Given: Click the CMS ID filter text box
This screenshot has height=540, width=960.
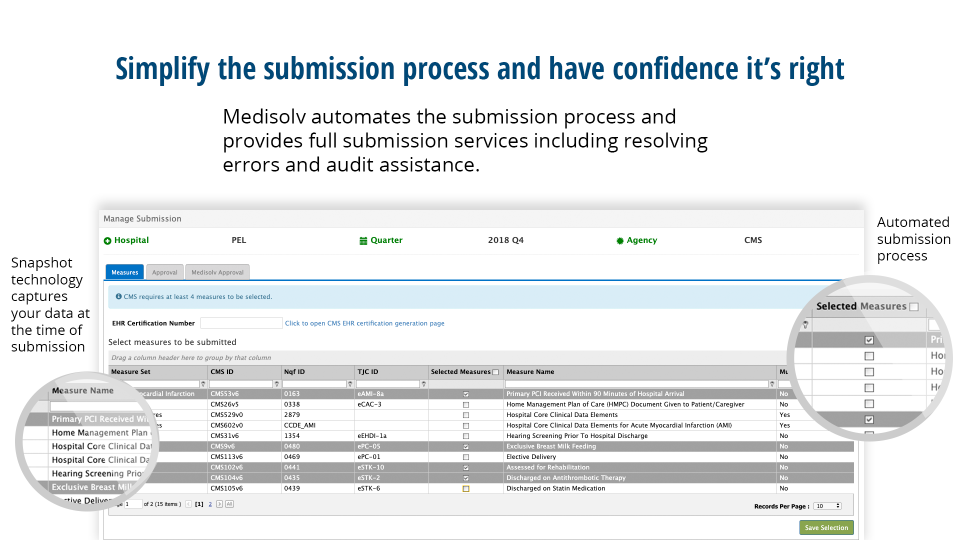Looking at the screenshot, I should [x=241, y=384].
